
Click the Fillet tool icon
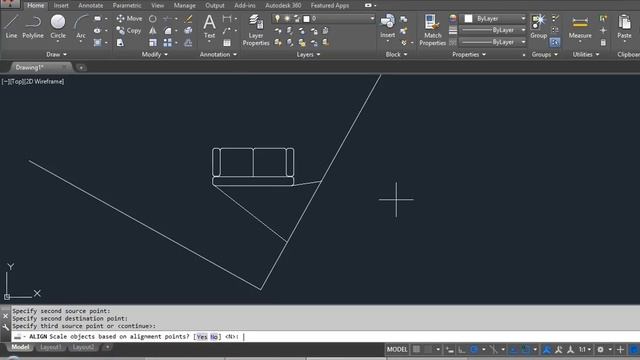coord(168,31)
